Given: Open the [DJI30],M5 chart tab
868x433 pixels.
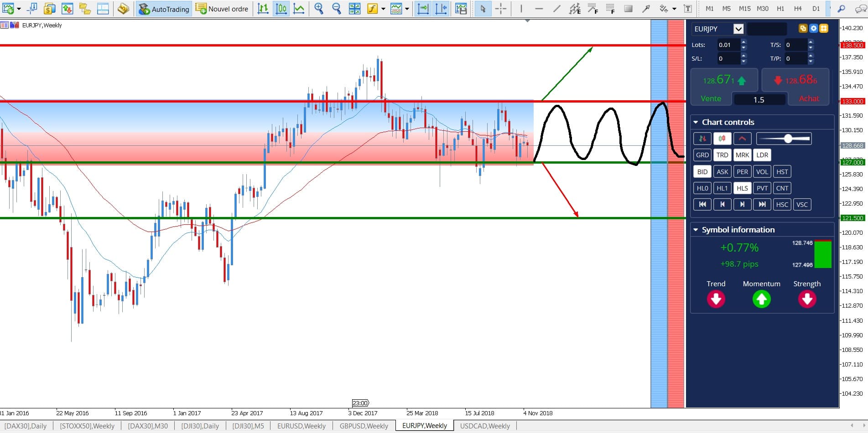Looking at the screenshot, I should pyautogui.click(x=248, y=426).
